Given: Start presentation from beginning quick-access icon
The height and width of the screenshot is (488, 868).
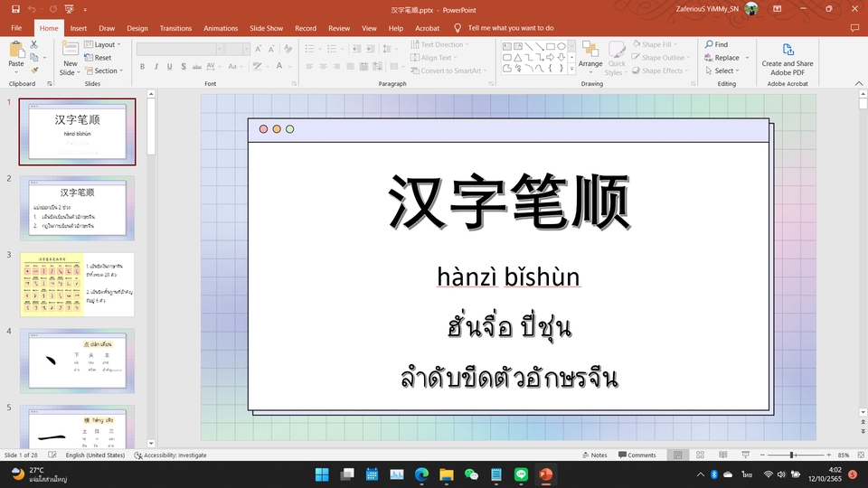Looking at the screenshot, I should pyautogui.click(x=70, y=9).
